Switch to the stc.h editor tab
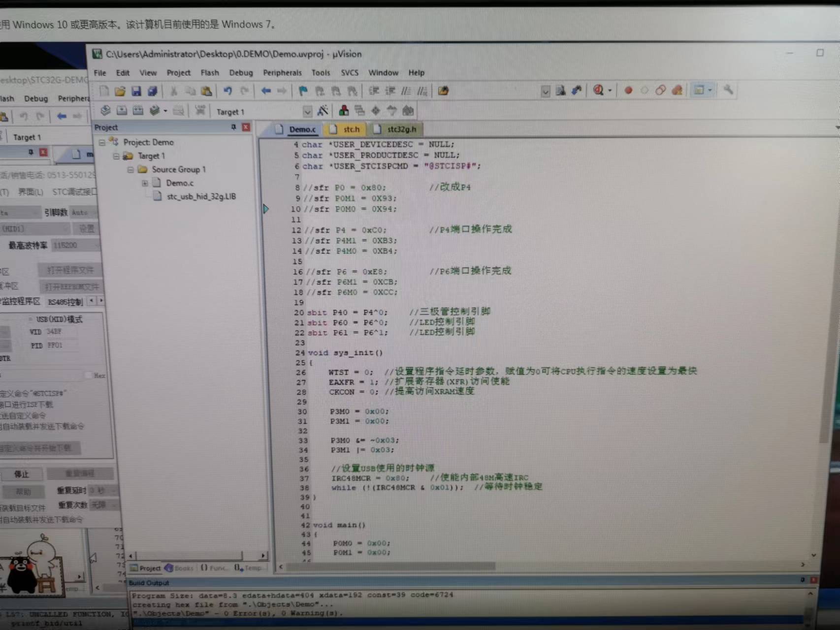The height and width of the screenshot is (630, 840). coord(346,129)
